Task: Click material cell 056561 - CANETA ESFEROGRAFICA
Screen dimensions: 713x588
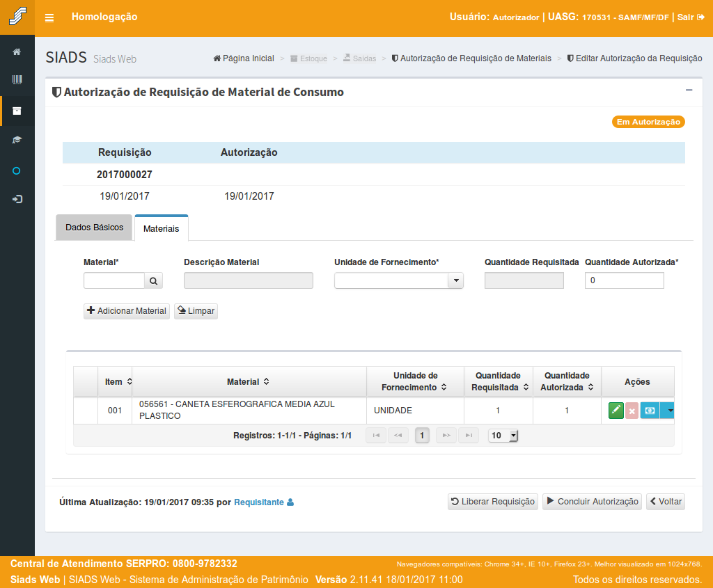Action: pos(250,411)
